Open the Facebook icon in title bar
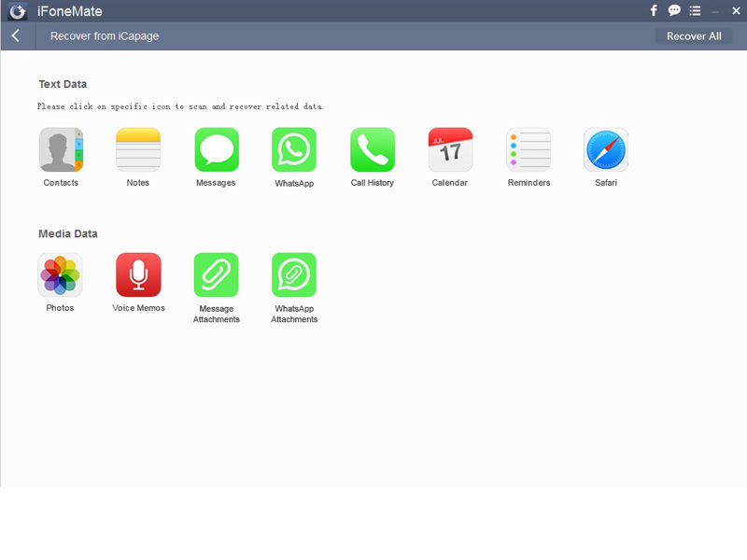Viewport: 747px width, 560px height. [654, 10]
